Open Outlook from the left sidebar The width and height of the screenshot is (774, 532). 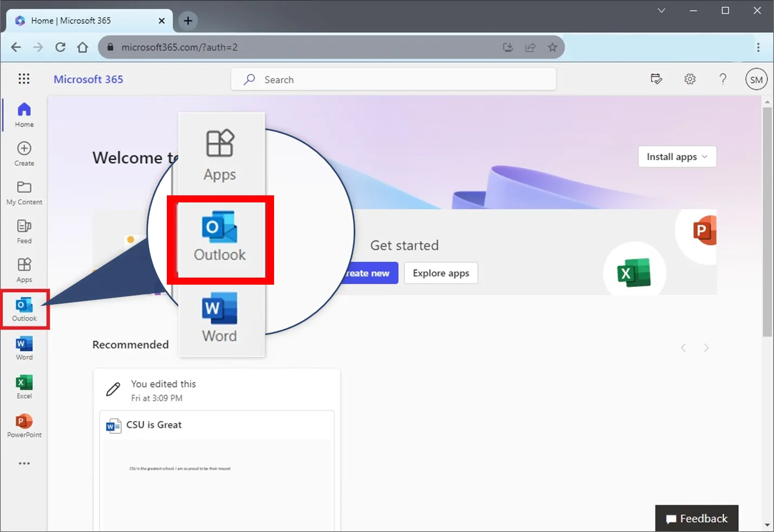(x=24, y=308)
